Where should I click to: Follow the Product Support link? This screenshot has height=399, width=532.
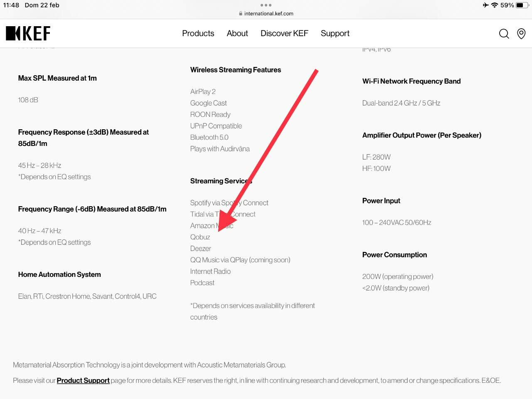pos(83,380)
